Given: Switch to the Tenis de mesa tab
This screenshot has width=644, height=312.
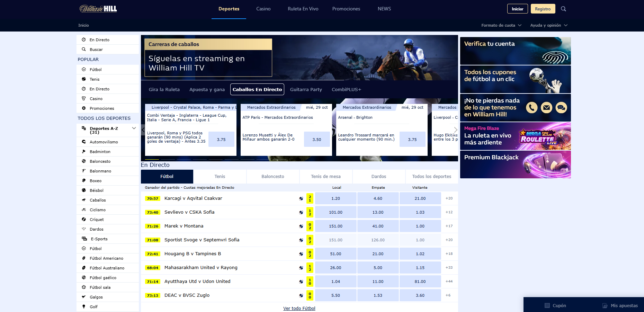Looking at the screenshot, I should [x=326, y=177].
